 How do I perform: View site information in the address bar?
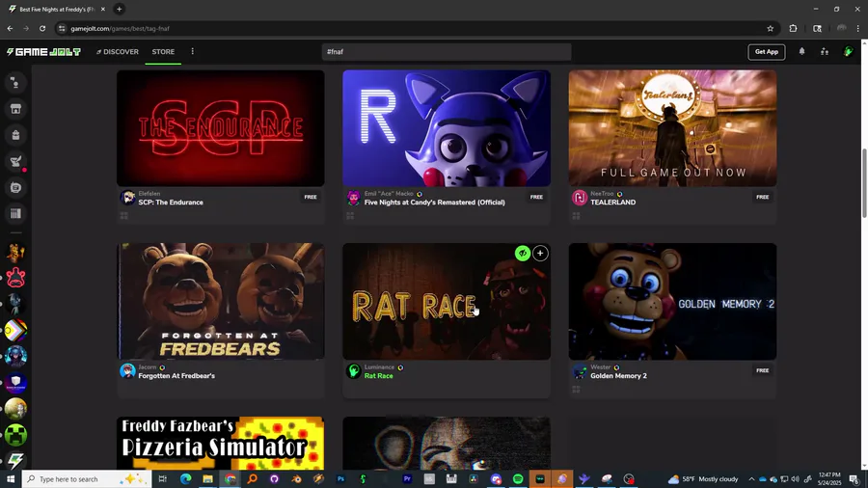(62, 28)
